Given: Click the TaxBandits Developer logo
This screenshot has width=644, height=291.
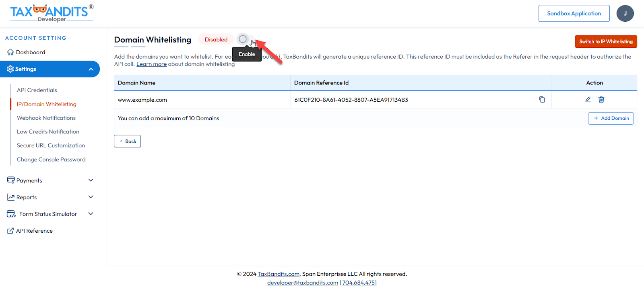Looking at the screenshot, I should (x=52, y=13).
